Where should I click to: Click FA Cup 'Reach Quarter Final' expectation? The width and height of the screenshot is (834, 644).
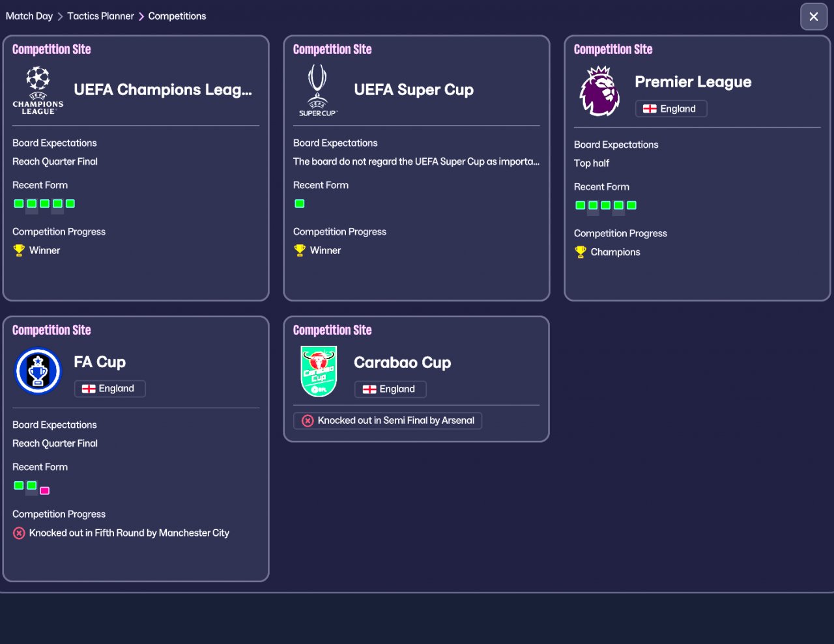click(55, 443)
